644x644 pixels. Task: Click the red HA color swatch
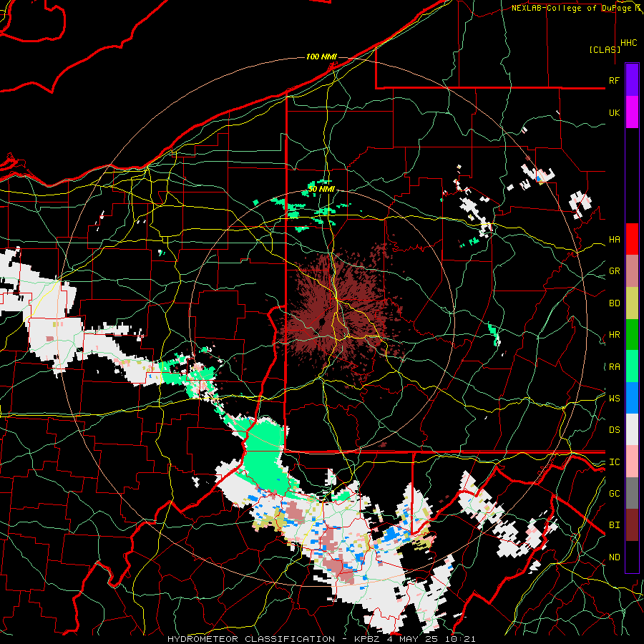pos(632,239)
